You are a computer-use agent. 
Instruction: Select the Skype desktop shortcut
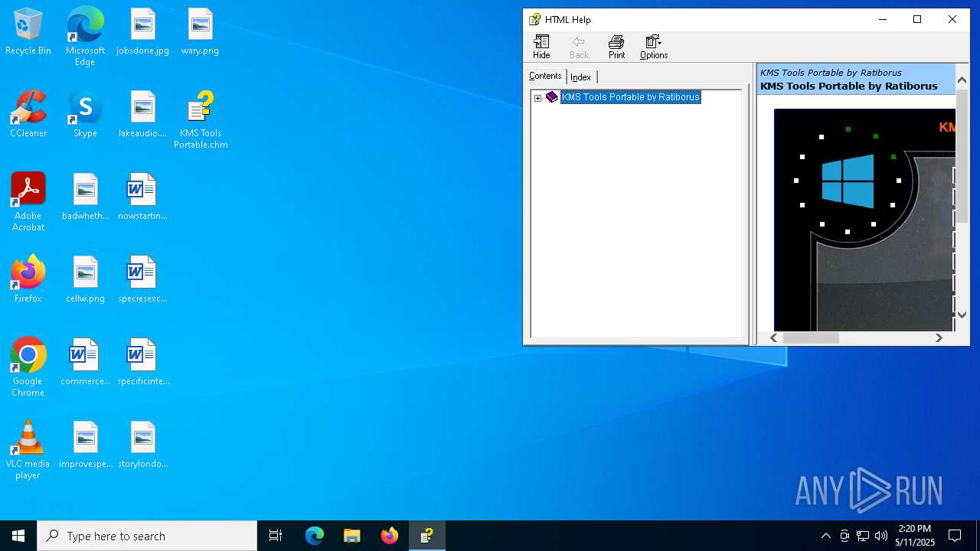tap(85, 115)
